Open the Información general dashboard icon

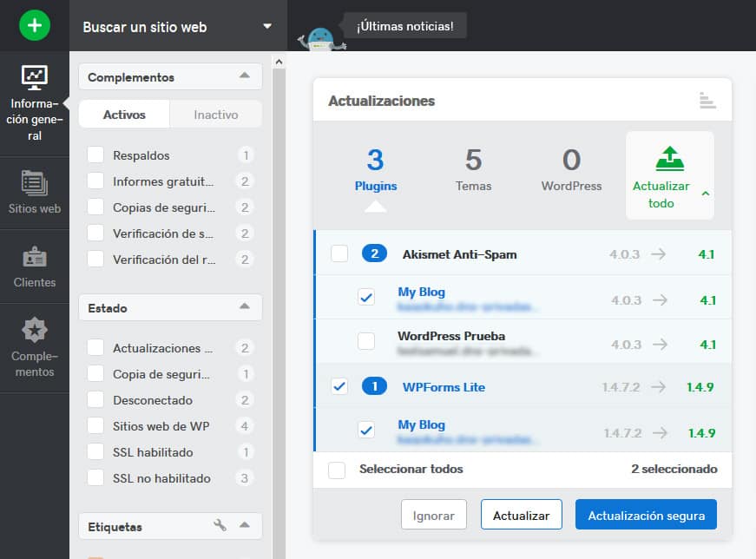pyautogui.click(x=35, y=77)
